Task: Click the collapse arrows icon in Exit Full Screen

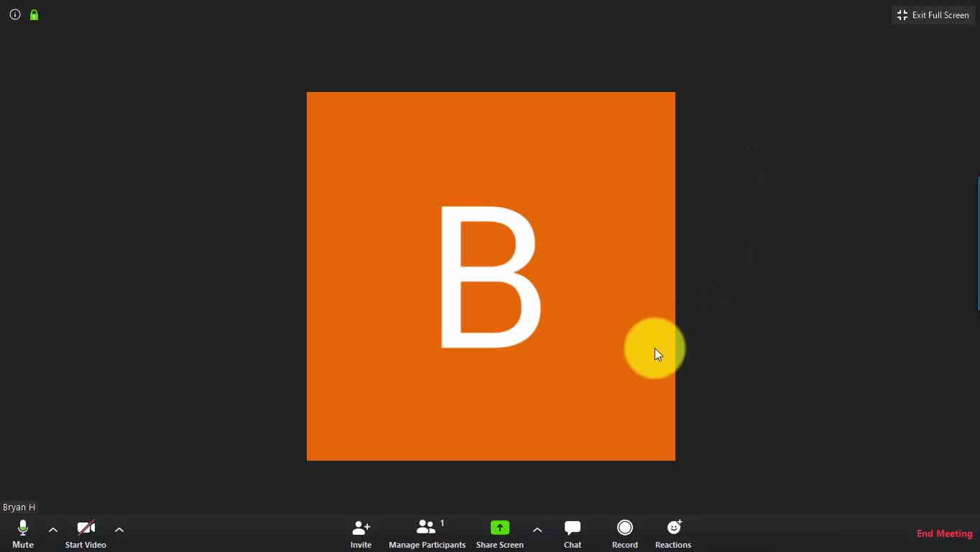Action: pos(902,15)
